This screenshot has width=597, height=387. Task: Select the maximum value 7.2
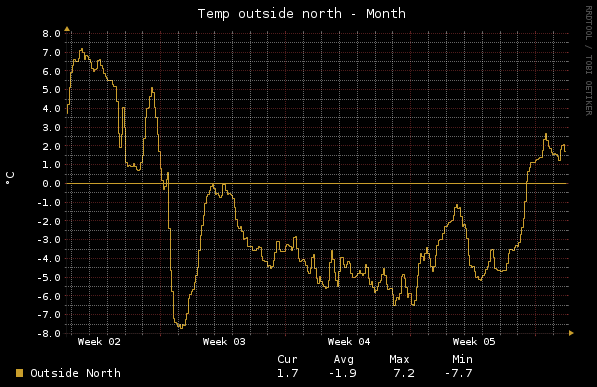[404, 373]
